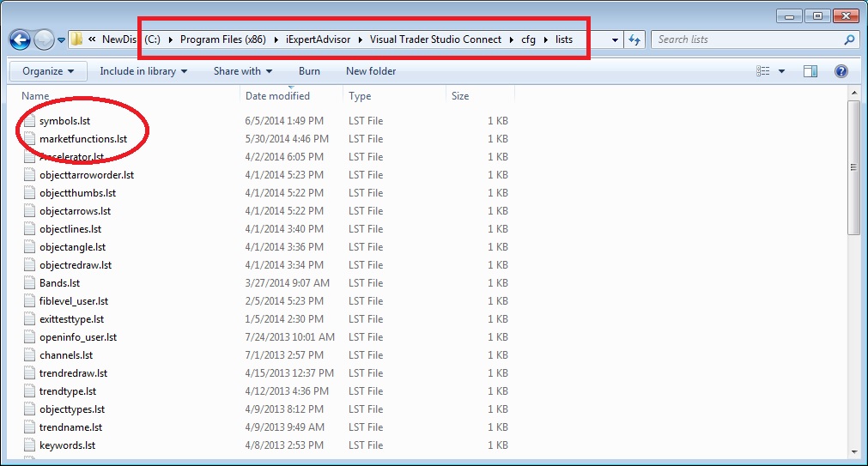
Task: Click the scrollbar up arrow
Action: 853,93
